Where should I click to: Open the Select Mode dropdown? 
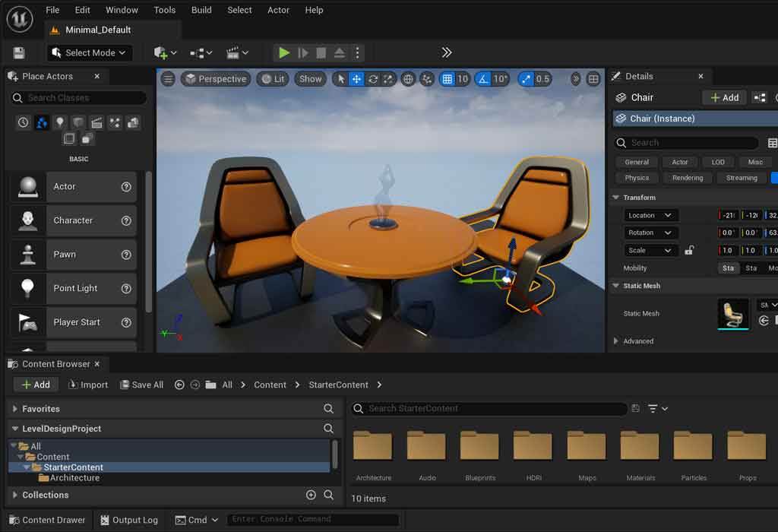coord(90,52)
